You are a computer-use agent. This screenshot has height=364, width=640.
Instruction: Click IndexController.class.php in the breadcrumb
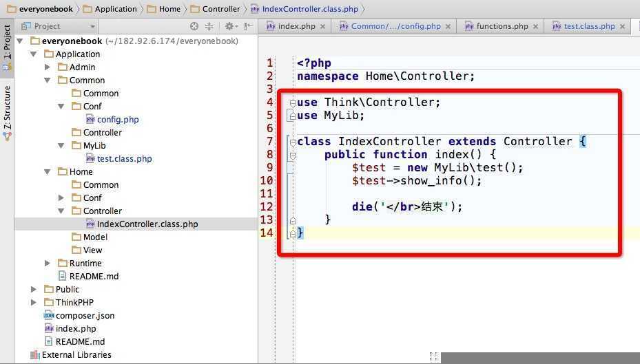304,9
